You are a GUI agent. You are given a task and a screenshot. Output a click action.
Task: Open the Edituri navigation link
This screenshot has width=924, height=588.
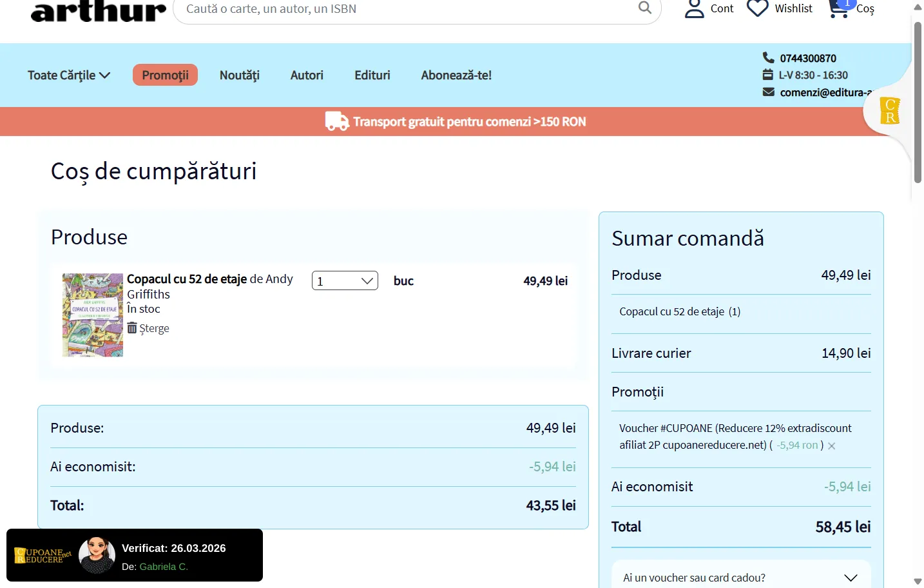[x=372, y=75]
